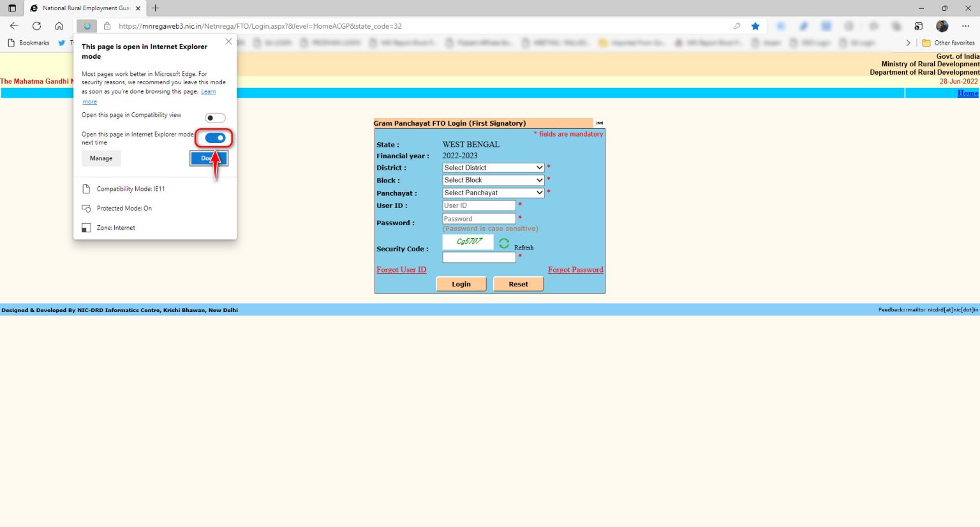The image size is (980, 527).
Task: Open the Edge settings menu with three dots
Action: click(965, 26)
